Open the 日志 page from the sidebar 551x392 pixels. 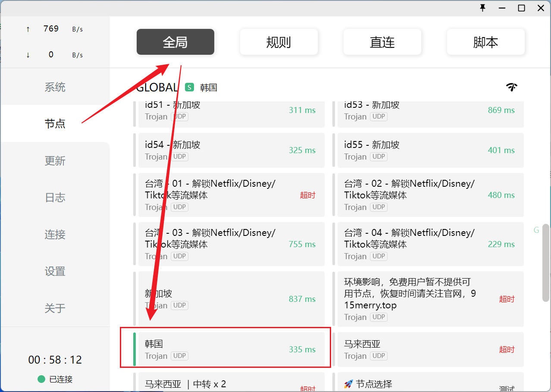point(55,198)
